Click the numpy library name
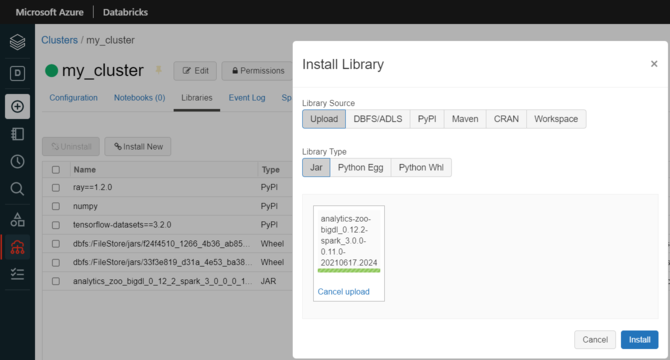 [x=85, y=206]
